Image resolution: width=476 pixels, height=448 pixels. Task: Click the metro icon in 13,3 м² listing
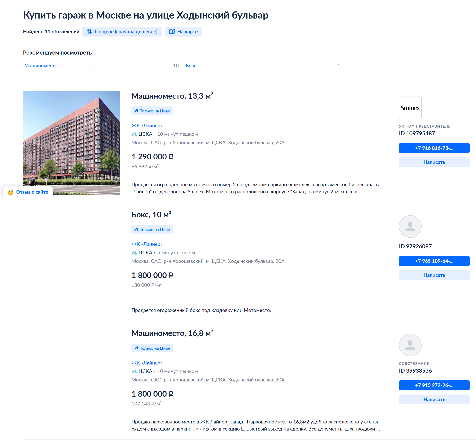click(x=134, y=134)
